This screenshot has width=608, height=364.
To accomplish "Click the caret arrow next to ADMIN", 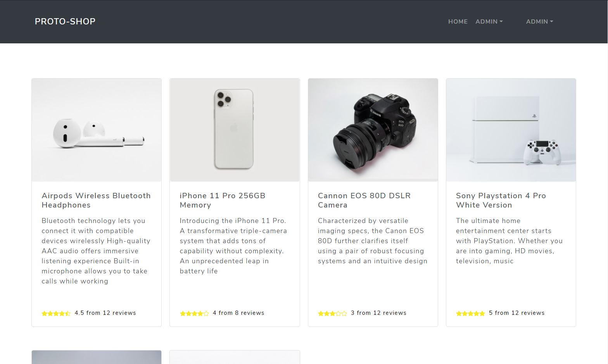I will [x=502, y=22].
